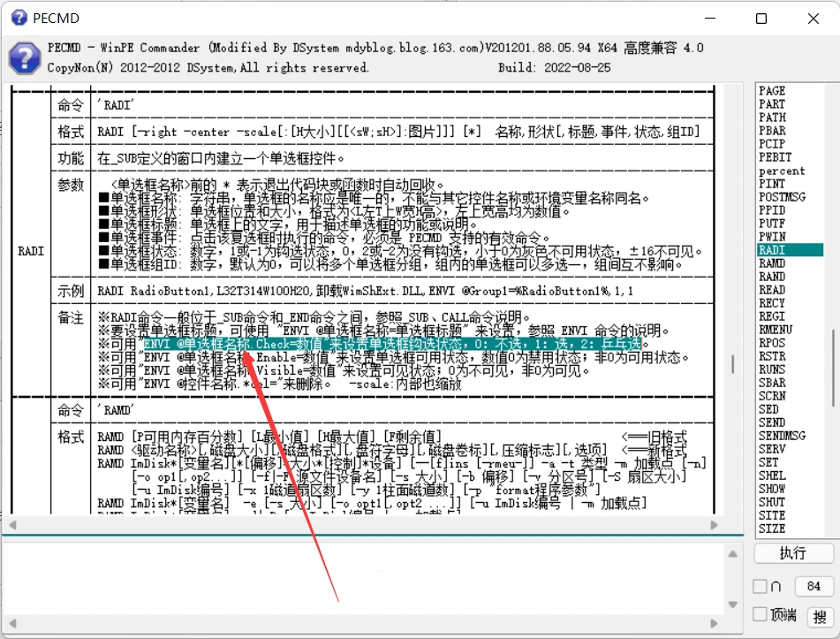Viewport: 840px width, 639px height.
Task: Select READ in the command list
Action: pyautogui.click(x=771, y=290)
